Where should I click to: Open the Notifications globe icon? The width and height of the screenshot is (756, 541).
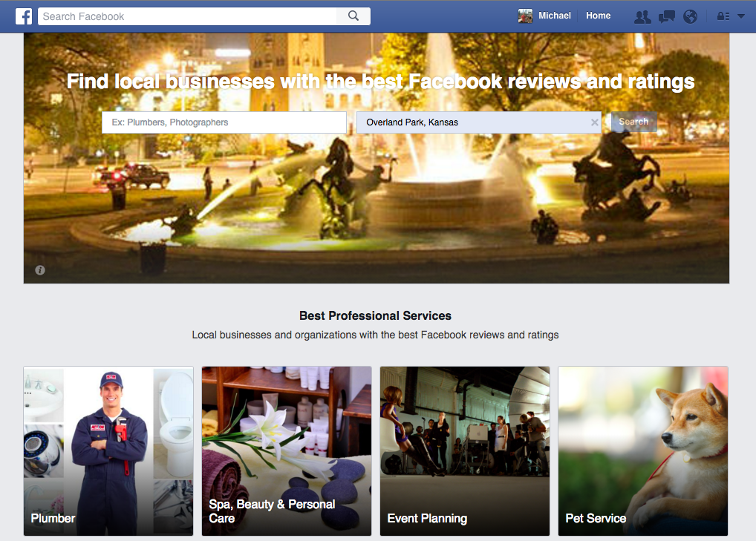(690, 17)
